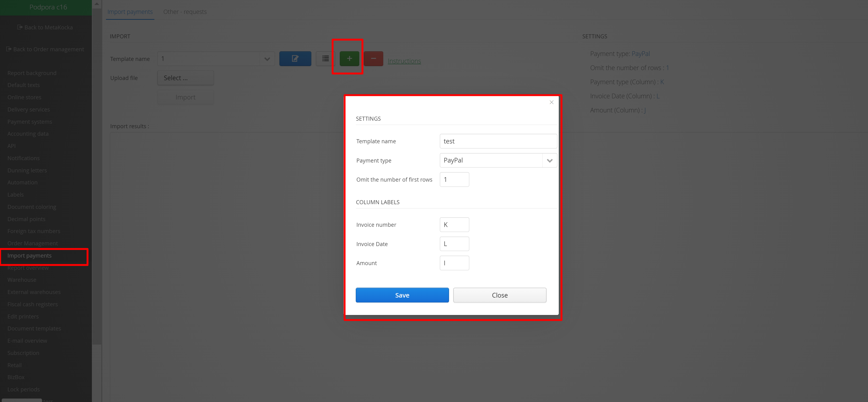
Task: Click the Save button in the settings dialog
Action: pos(402,295)
